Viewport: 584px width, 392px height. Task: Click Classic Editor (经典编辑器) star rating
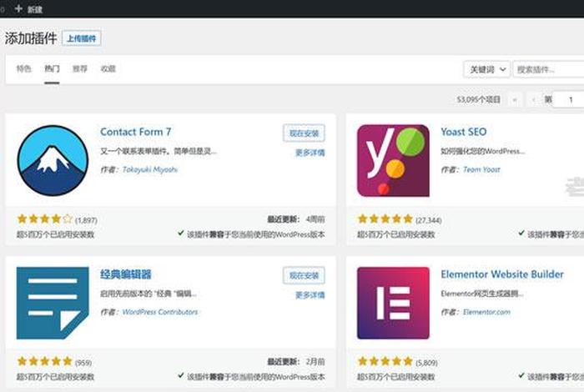(45, 361)
